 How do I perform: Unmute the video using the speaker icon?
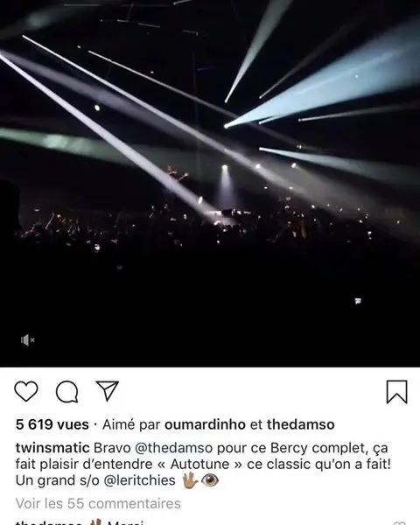(27, 340)
